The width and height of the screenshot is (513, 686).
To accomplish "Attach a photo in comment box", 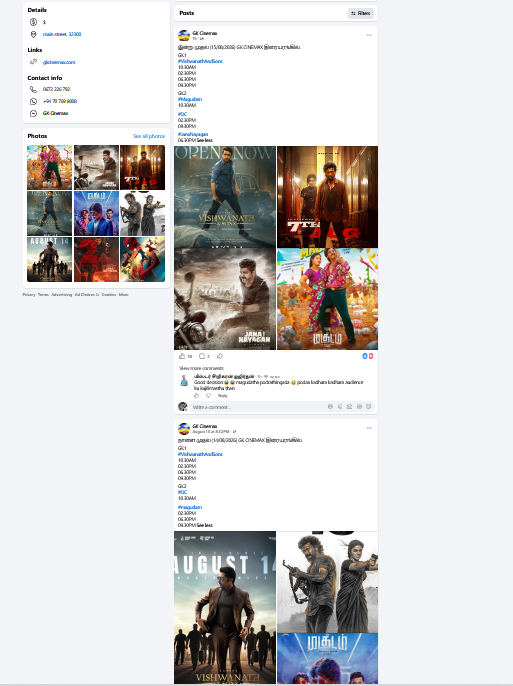I will pos(349,407).
